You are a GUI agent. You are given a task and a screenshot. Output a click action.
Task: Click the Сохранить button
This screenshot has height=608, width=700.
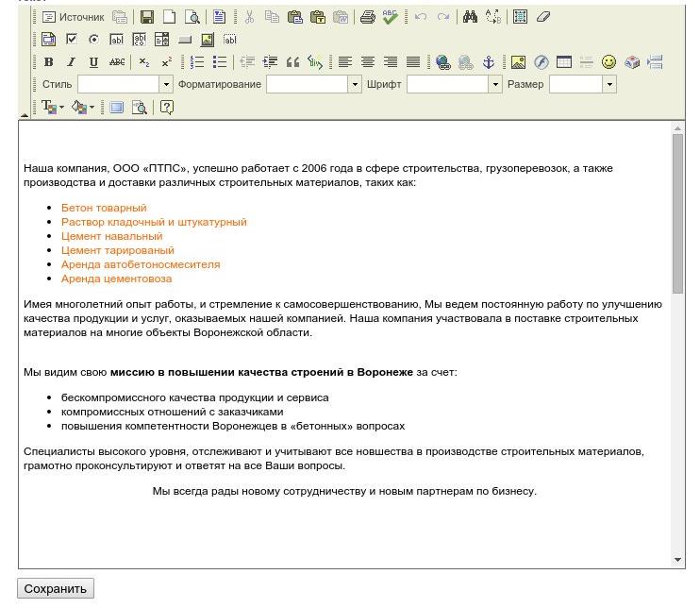tap(56, 588)
